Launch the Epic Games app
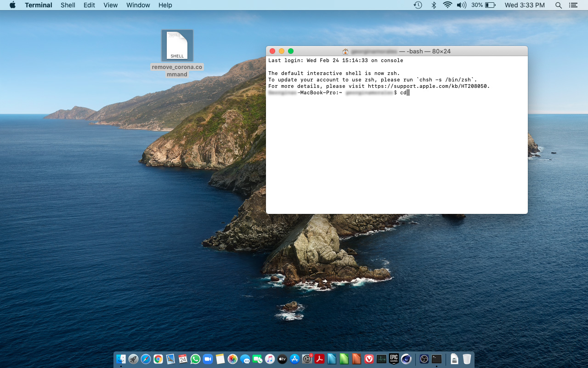 (x=393, y=359)
